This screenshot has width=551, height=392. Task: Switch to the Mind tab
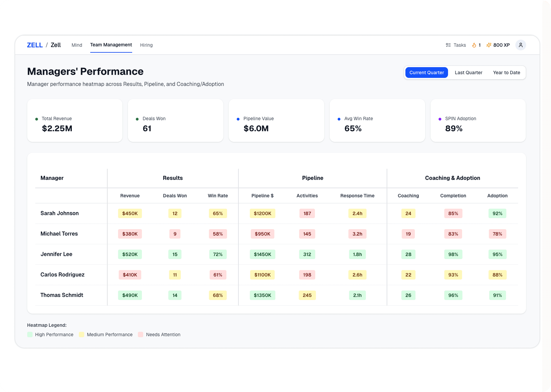pos(77,45)
